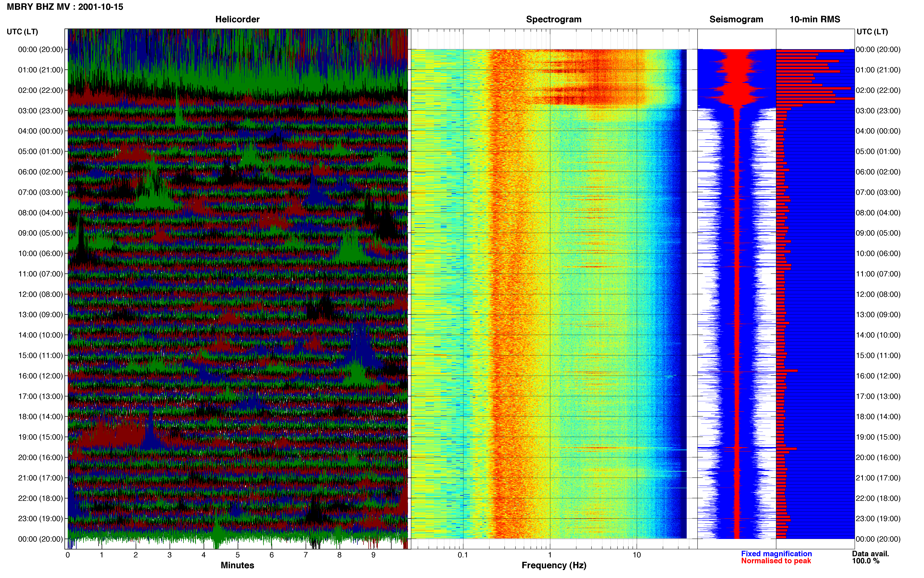Click the 0.1 tick on the frequency axis
This screenshot has height=578, width=924.
(463, 555)
